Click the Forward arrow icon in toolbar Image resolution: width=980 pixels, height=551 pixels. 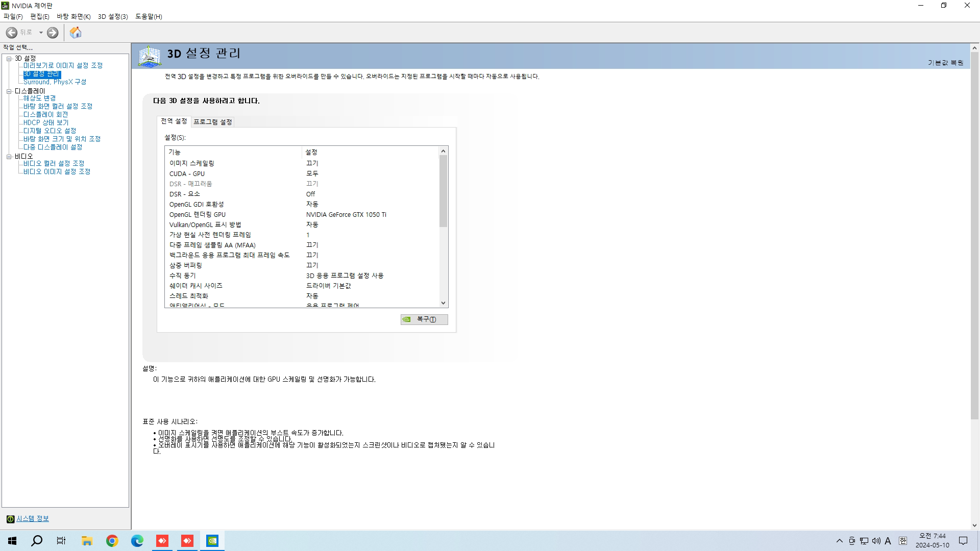click(53, 33)
